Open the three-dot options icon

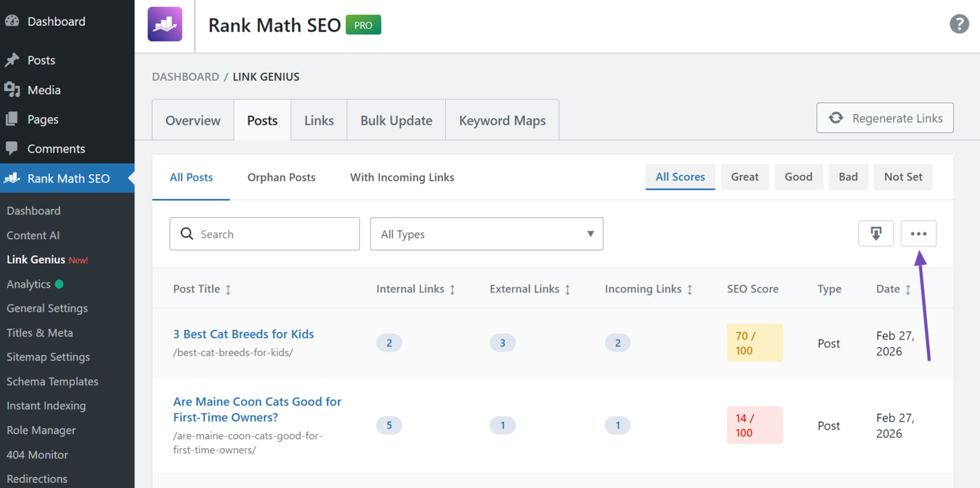tap(918, 233)
